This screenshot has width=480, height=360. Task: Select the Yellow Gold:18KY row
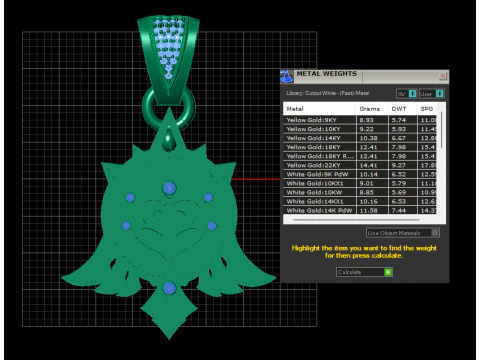point(360,147)
